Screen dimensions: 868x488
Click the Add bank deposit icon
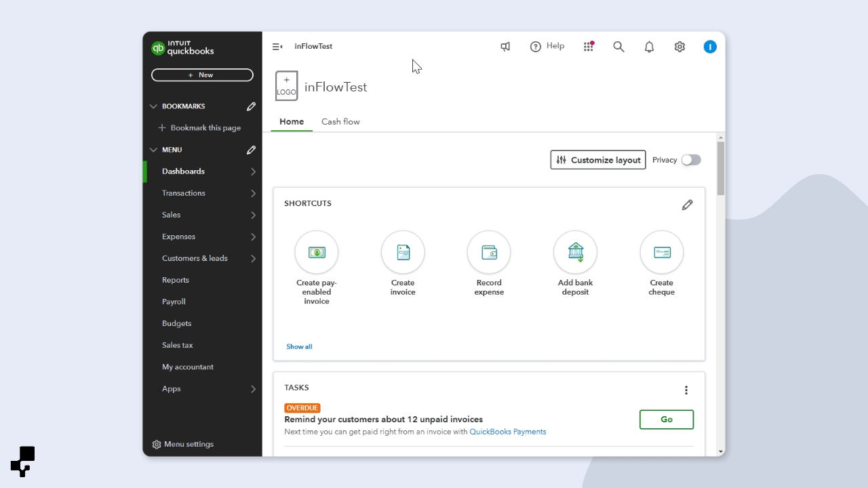pos(575,252)
